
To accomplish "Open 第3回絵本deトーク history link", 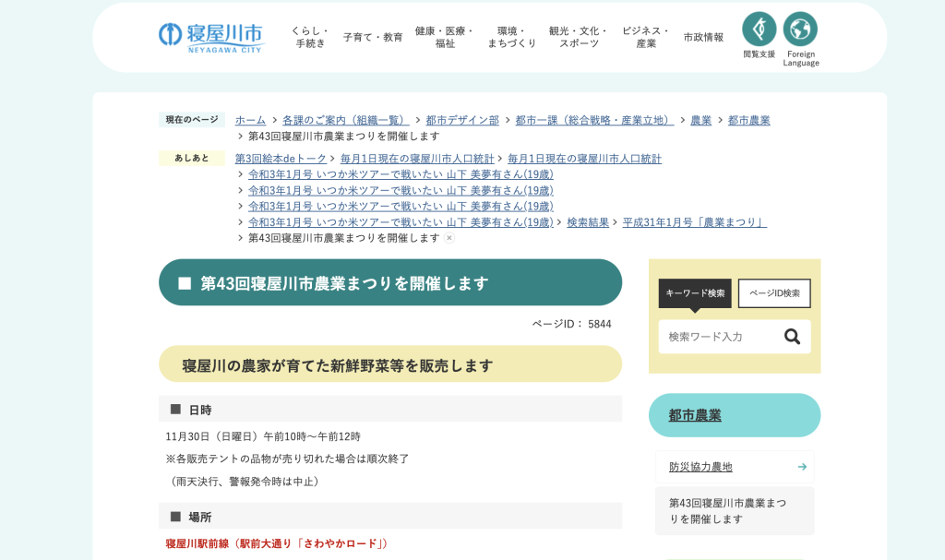I will click(281, 159).
